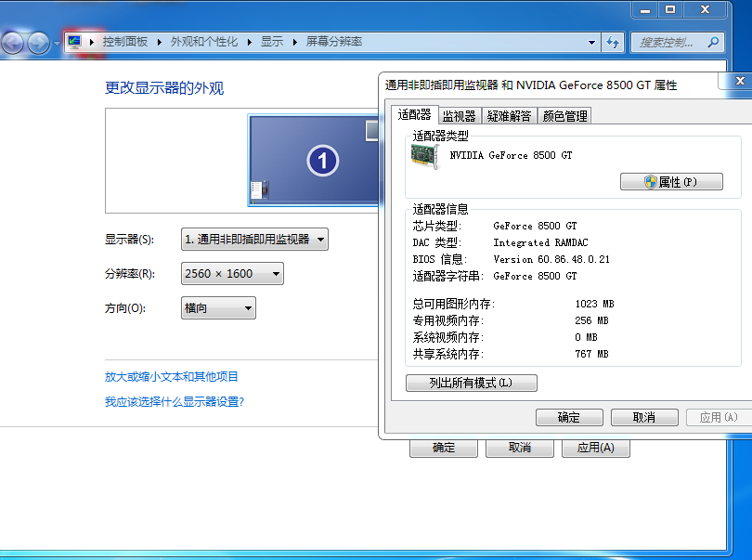Refresh the address bar location
752x560 pixels.
tap(613, 43)
